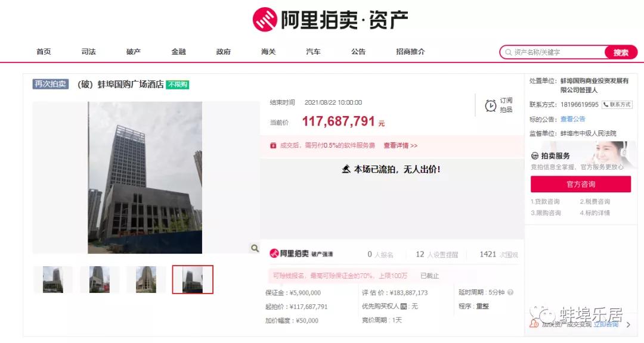Viewport: 644px width, 343px height.
Task: Click the red gift icon near 成交后
Action: point(273,146)
